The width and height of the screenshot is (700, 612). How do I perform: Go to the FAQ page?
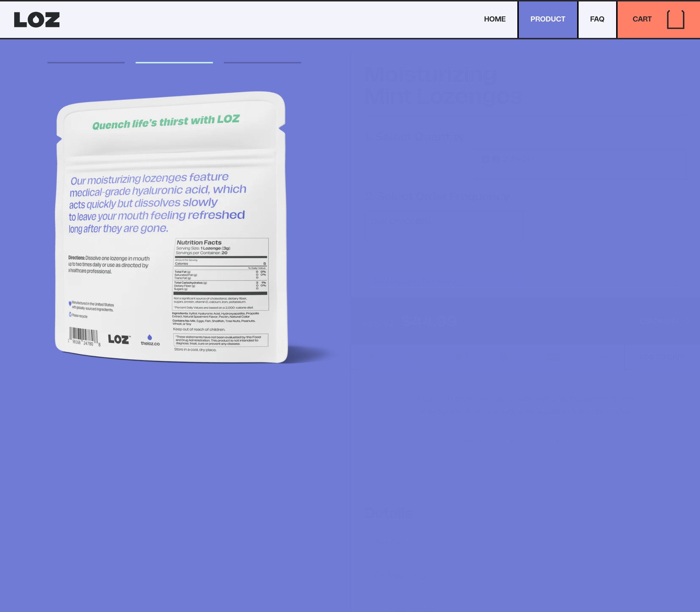[x=597, y=19]
